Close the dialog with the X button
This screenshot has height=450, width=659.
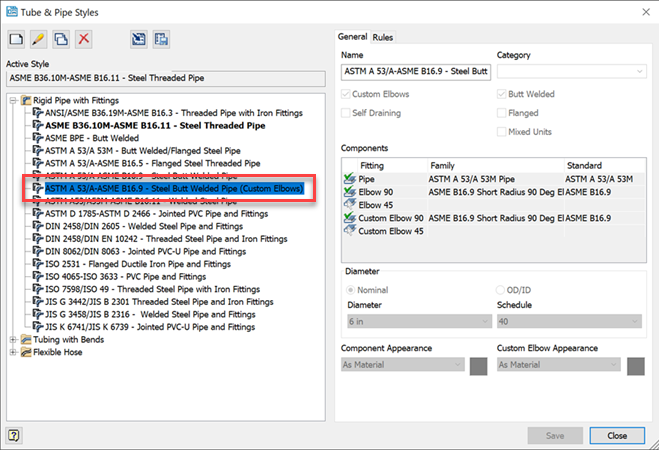pos(646,12)
